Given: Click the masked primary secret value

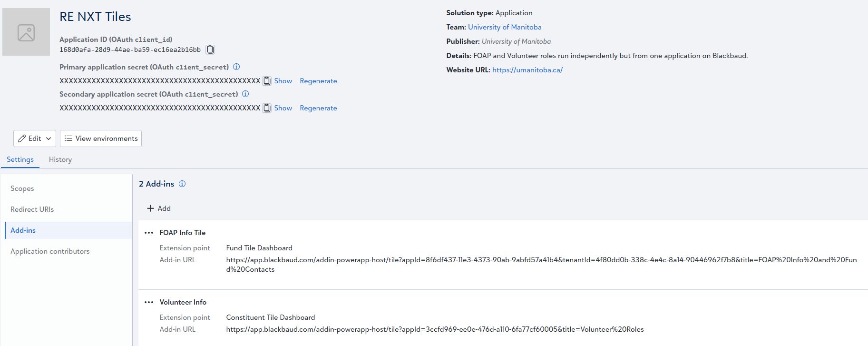Looking at the screenshot, I should pyautogui.click(x=160, y=81).
